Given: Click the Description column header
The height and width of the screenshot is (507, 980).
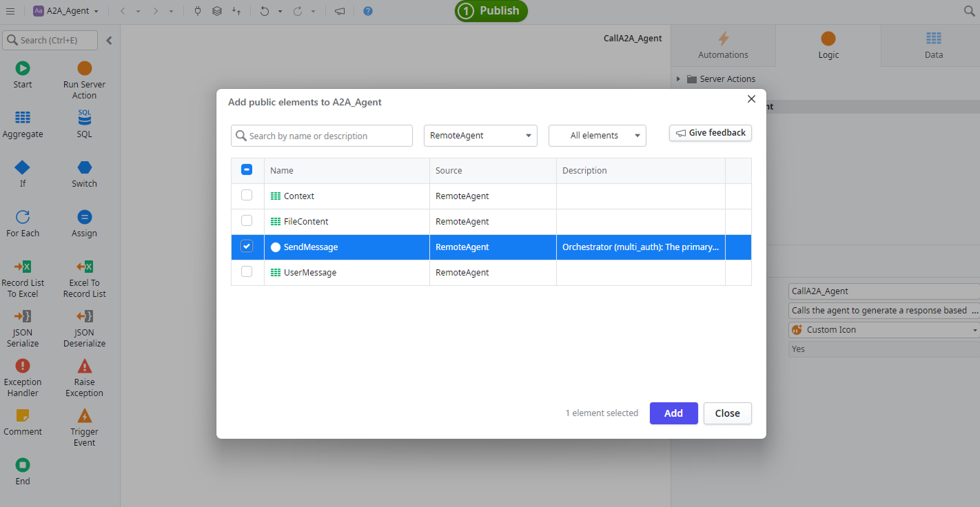Looking at the screenshot, I should point(641,171).
